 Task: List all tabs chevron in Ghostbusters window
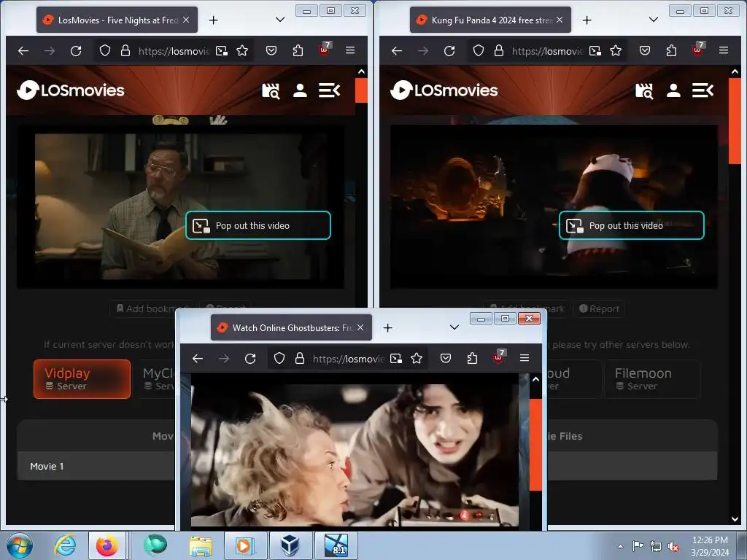tap(454, 327)
